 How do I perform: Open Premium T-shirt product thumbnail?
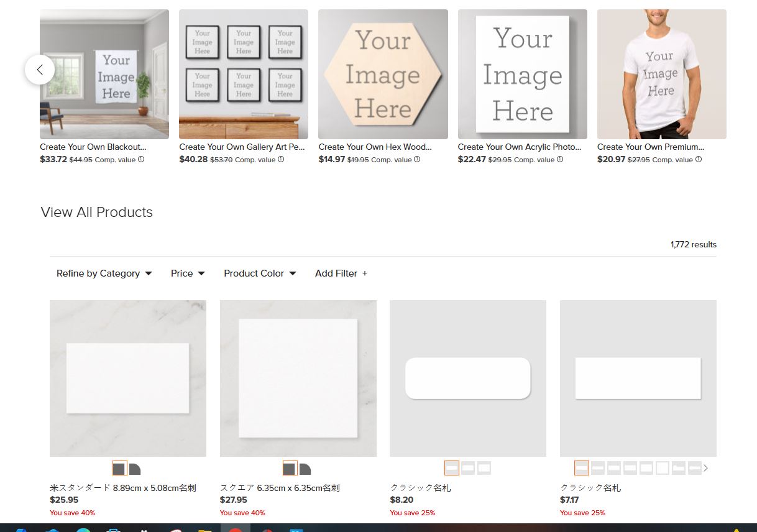coord(662,74)
